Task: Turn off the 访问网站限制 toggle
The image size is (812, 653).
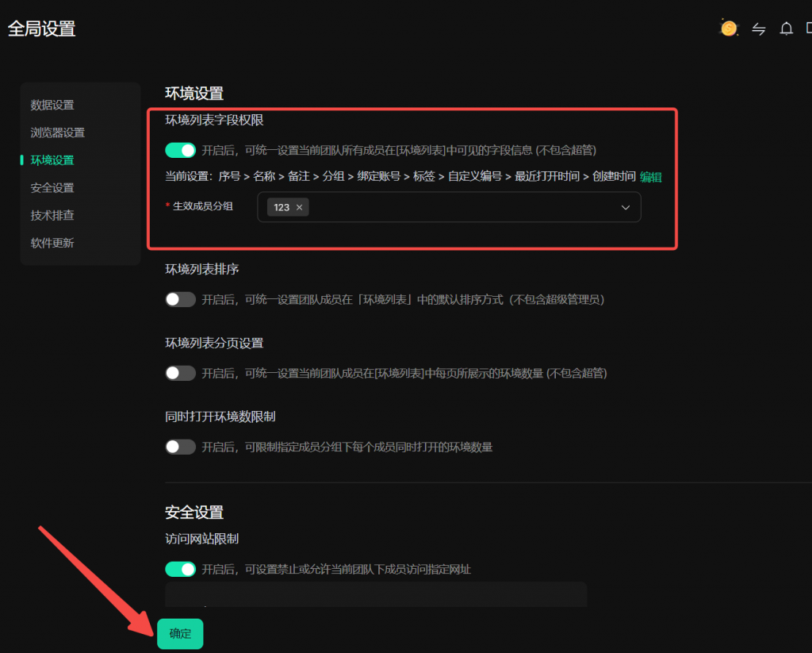Action: point(180,569)
